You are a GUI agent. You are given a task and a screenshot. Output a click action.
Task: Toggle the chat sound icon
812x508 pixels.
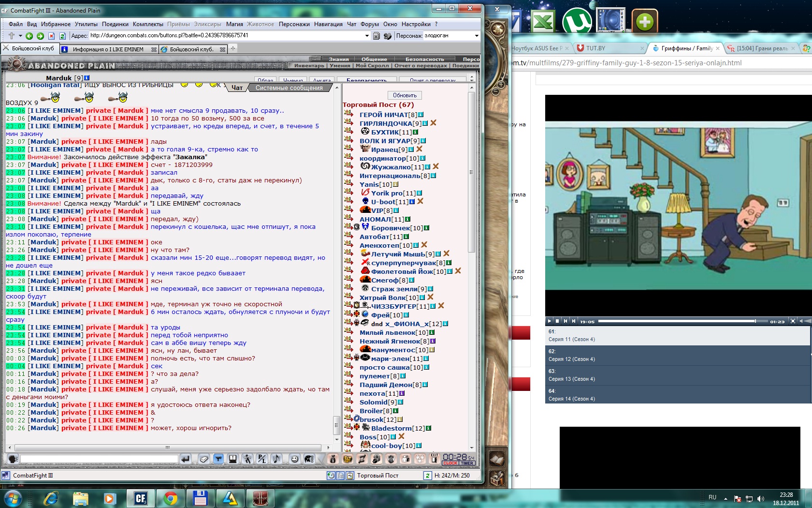coord(276,459)
